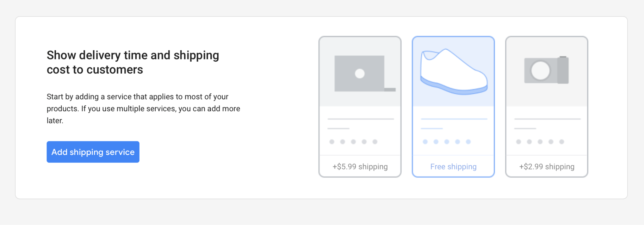Click the +$5.99 shipping label
644x225 pixels.
pyautogui.click(x=360, y=167)
